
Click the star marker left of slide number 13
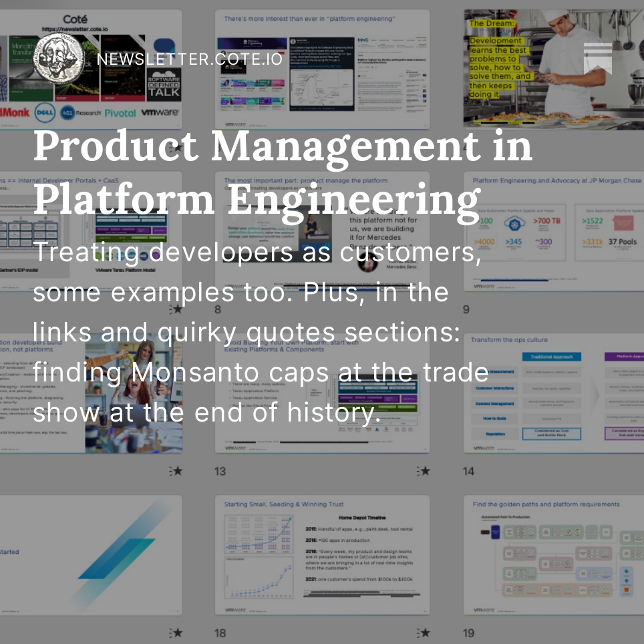pos(176,471)
